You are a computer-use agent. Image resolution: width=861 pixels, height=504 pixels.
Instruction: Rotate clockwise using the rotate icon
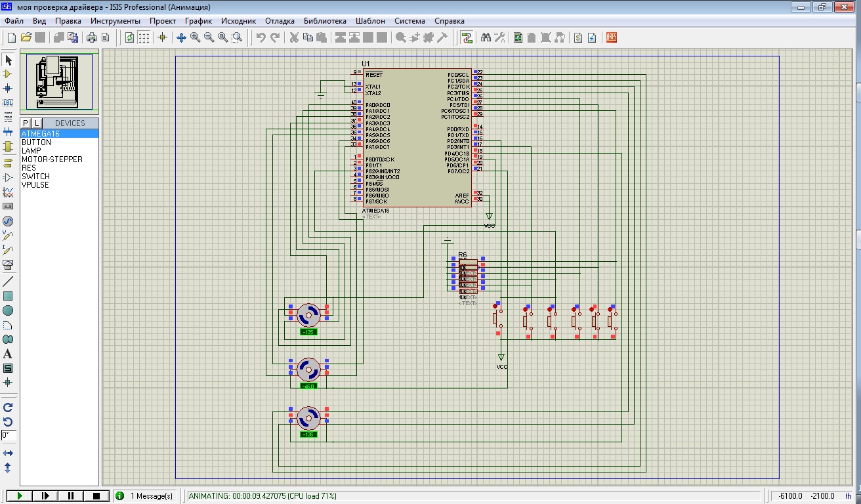(x=8, y=408)
